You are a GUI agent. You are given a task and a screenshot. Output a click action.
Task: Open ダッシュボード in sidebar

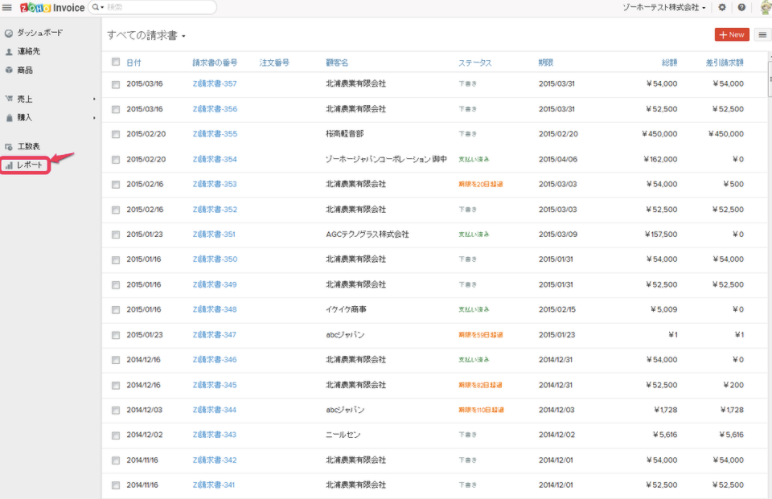40,32
